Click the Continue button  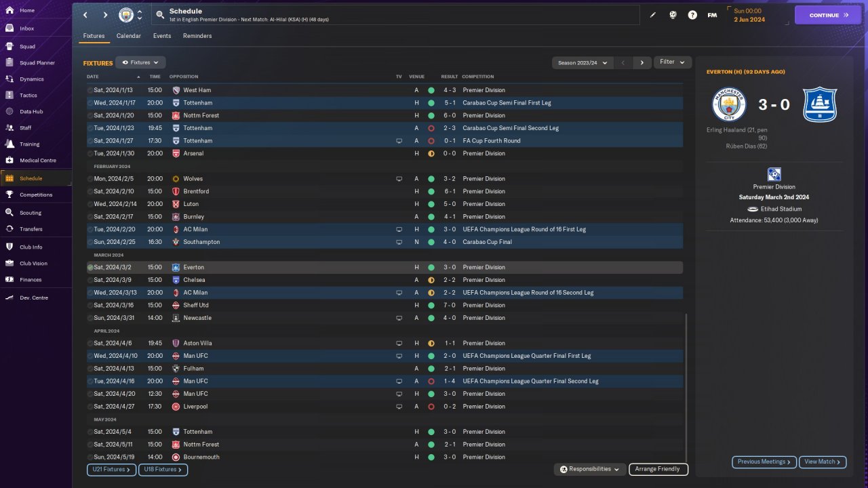(828, 15)
